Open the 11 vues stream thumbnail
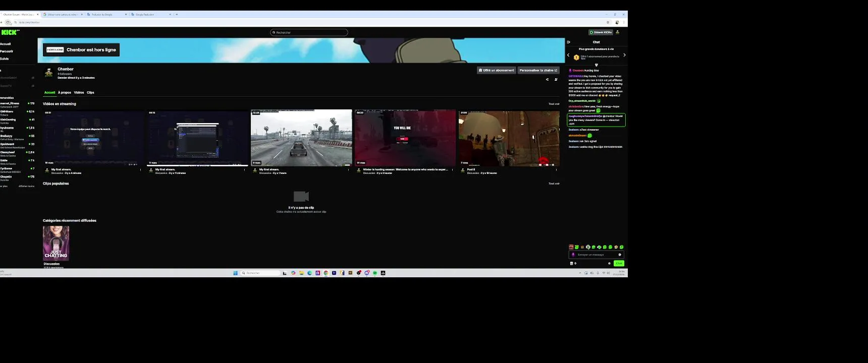This screenshot has width=868, height=363. [x=197, y=138]
